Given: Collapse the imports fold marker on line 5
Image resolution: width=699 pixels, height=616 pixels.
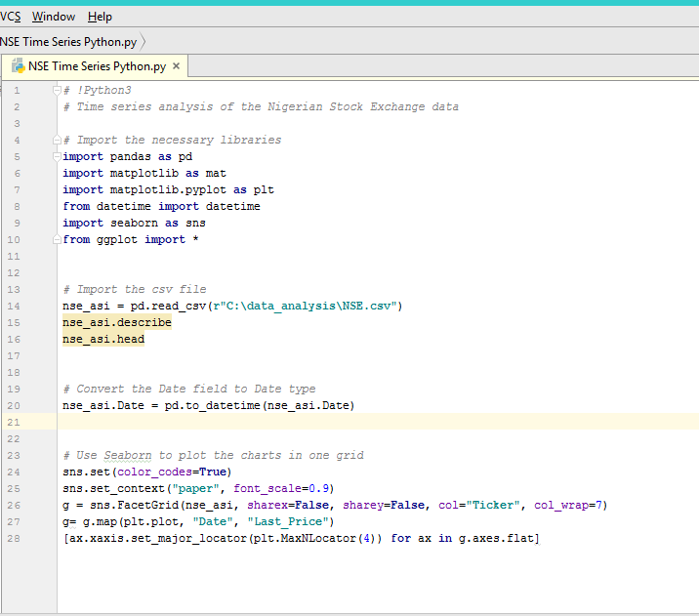Looking at the screenshot, I should tap(57, 157).
